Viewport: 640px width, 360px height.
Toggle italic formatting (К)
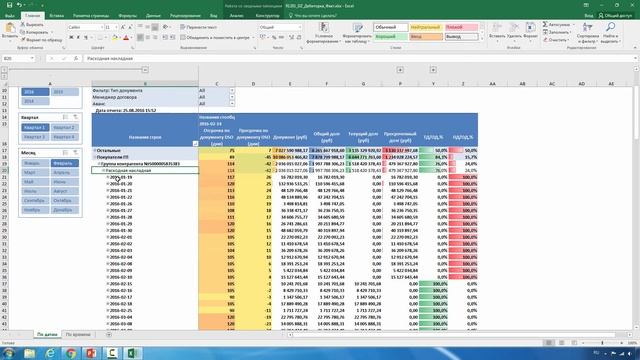tap(78, 38)
